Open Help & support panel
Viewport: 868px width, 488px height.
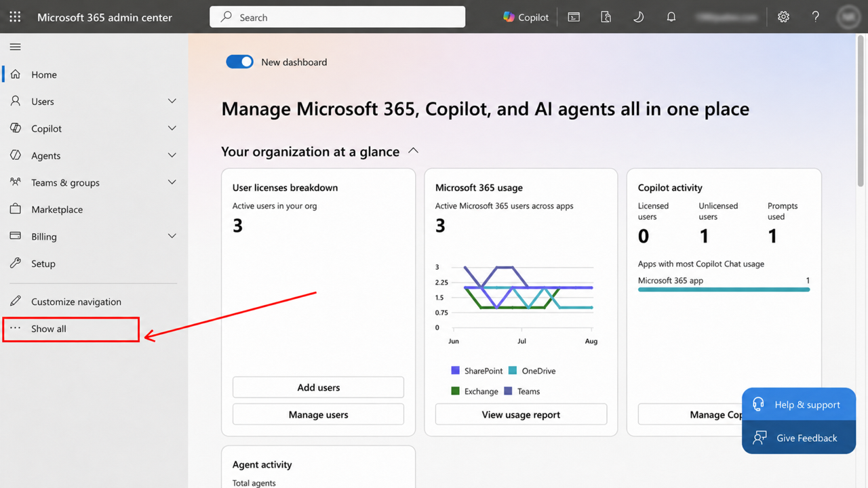(x=799, y=405)
